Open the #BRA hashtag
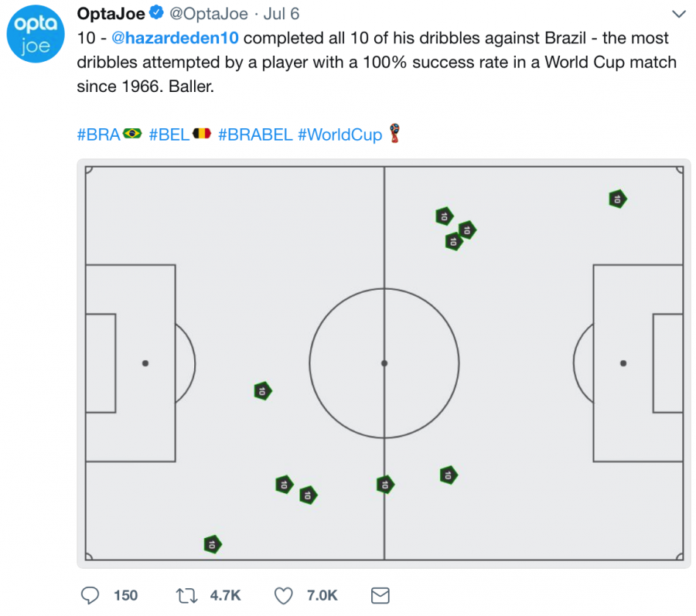The height and width of the screenshot is (616, 696). click(x=99, y=134)
